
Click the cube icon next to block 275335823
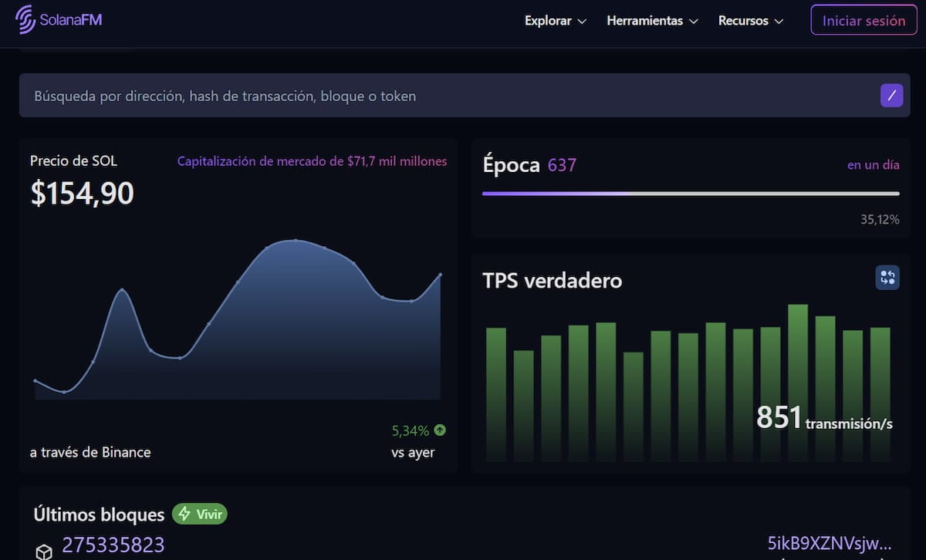point(44,549)
